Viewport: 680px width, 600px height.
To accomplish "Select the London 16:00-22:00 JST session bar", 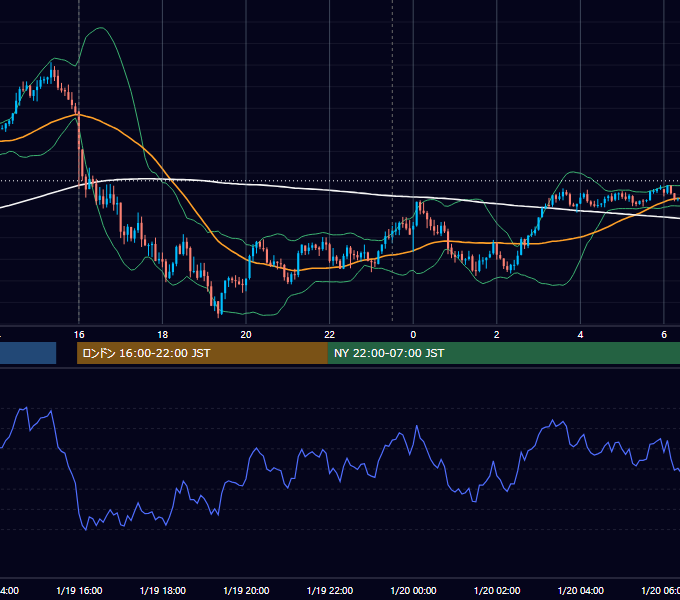I will (202, 353).
